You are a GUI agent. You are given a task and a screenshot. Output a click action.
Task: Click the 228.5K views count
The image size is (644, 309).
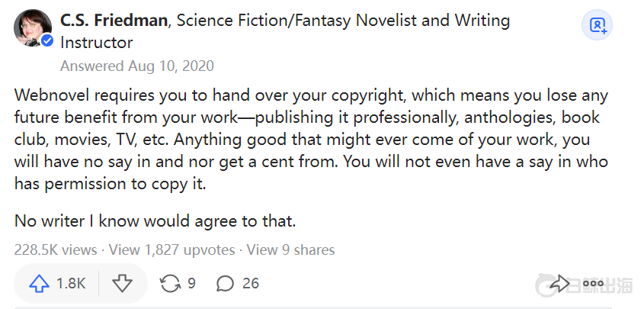[56, 249]
